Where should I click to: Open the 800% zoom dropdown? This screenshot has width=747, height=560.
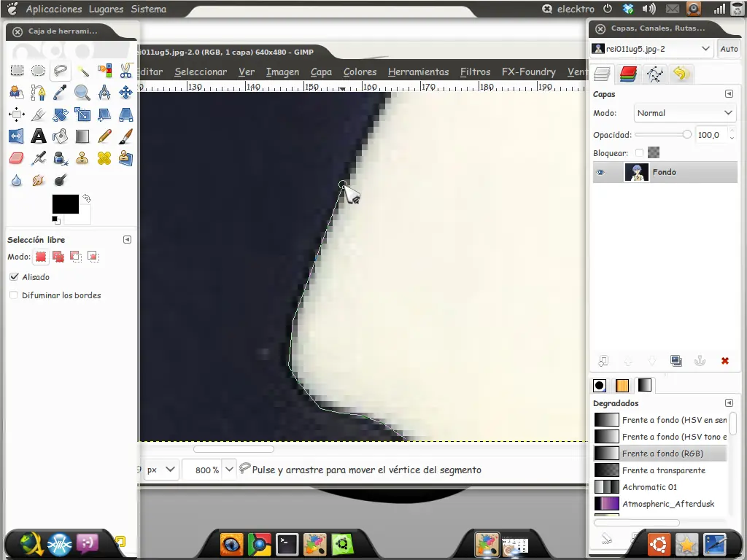(229, 470)
